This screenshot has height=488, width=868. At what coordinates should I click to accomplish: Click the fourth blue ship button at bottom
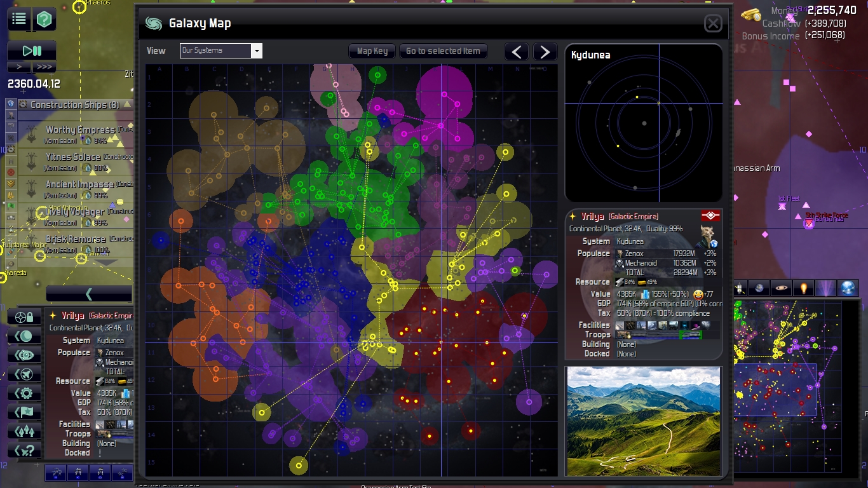122,473
